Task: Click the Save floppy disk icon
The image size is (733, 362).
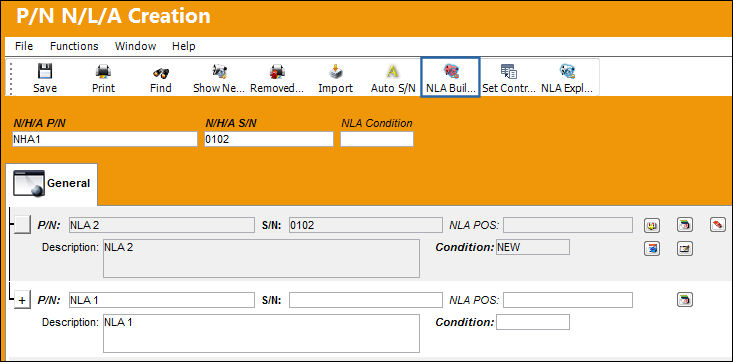Action: (x=45, y=72)
